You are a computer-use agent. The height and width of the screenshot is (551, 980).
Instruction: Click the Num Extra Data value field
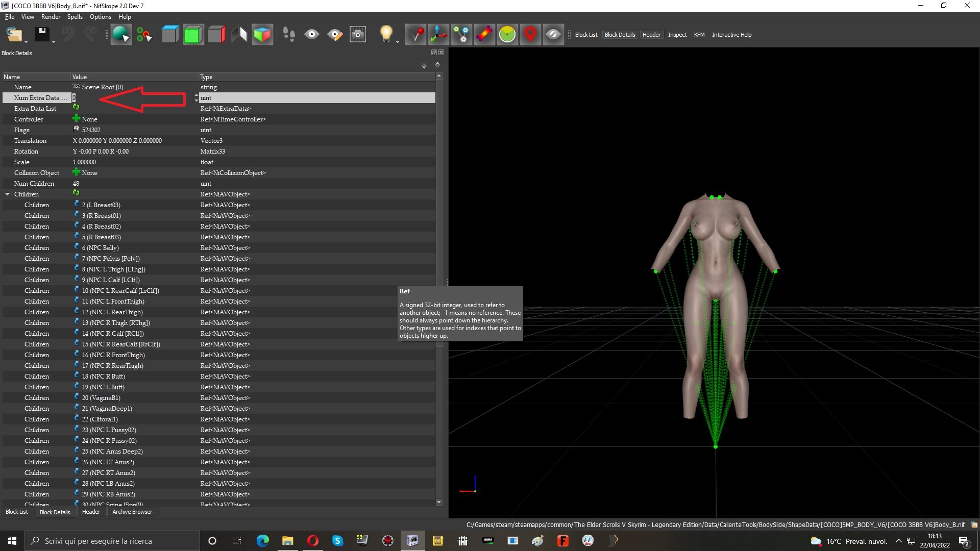coord(134,98)
